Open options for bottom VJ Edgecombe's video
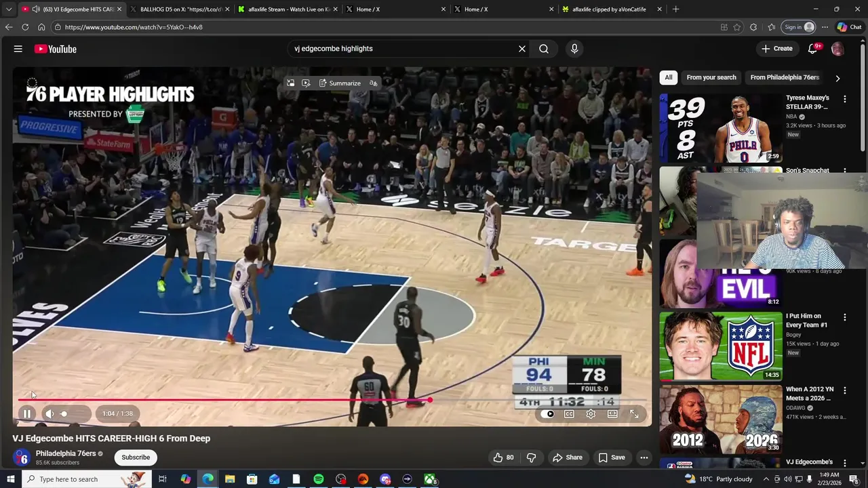This screenshot has width=868, height=488. click(x=845, y=464)
